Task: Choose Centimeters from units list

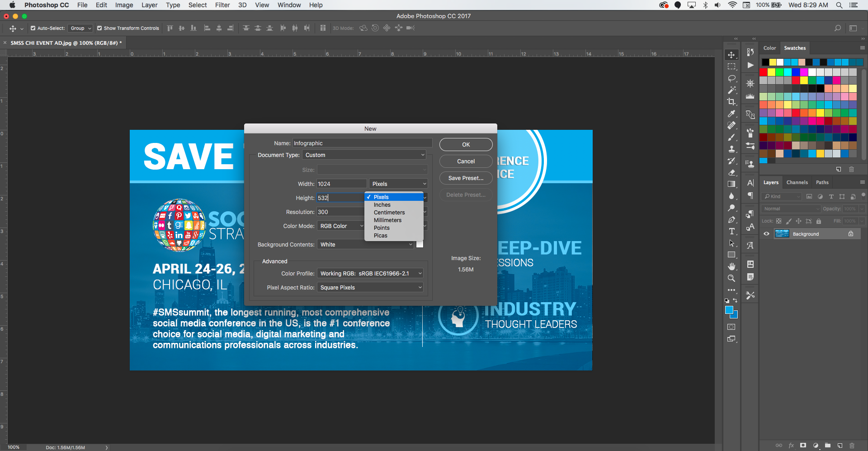Action: point(394,213)
